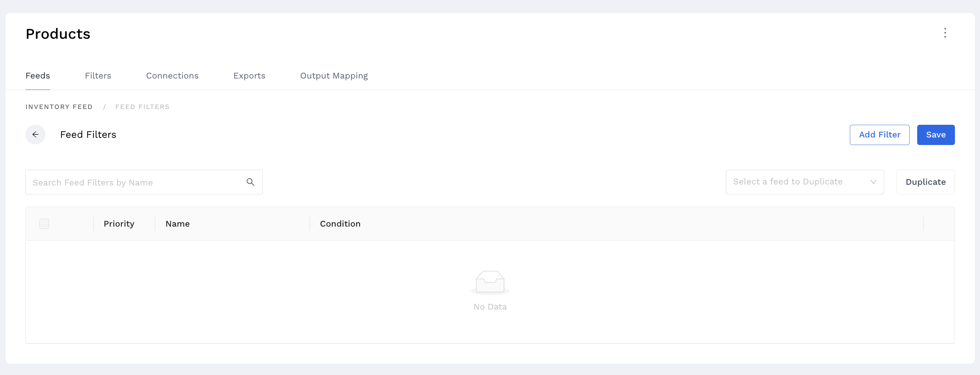Screen dimensions: 980x375
Task: Select the Feeds tab
Action: tap(38, 76)
